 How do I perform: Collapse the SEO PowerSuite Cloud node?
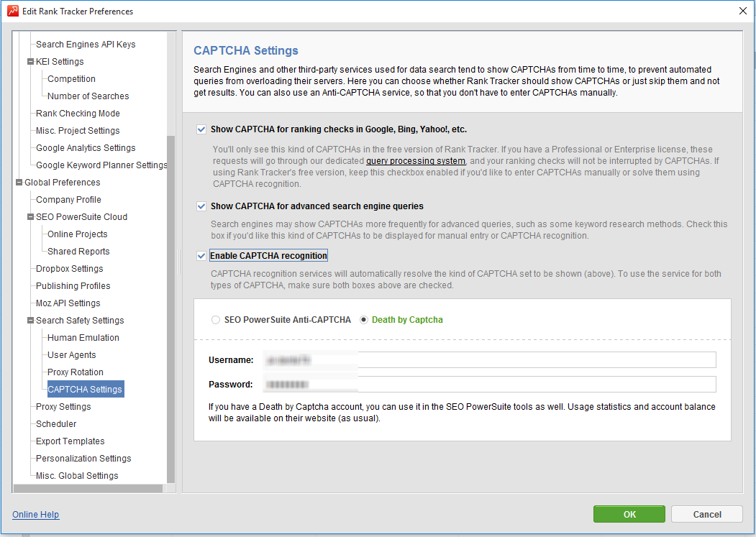(30, 217)
